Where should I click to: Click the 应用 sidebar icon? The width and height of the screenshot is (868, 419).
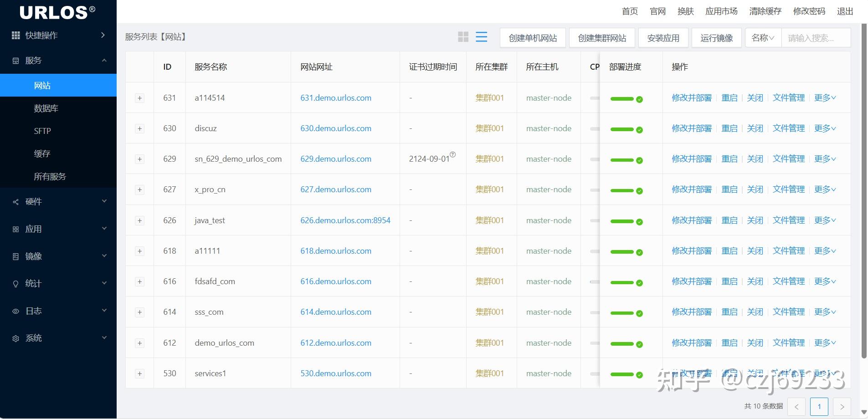(x=15, y=229)
